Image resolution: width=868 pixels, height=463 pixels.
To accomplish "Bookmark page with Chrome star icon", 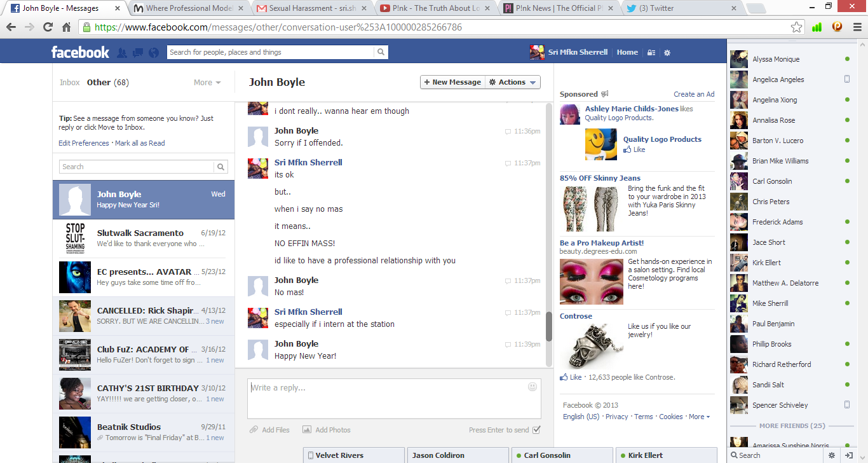I will [796, 27].
